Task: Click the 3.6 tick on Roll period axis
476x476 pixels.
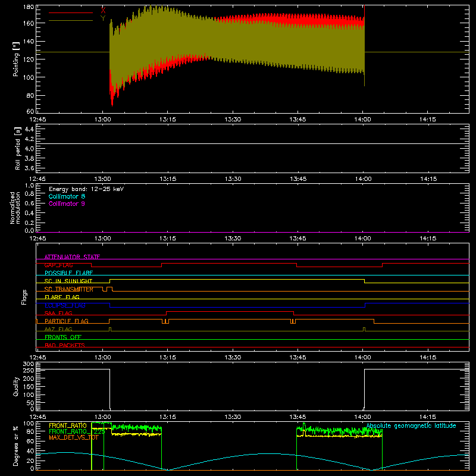Action: click(29, 168)
